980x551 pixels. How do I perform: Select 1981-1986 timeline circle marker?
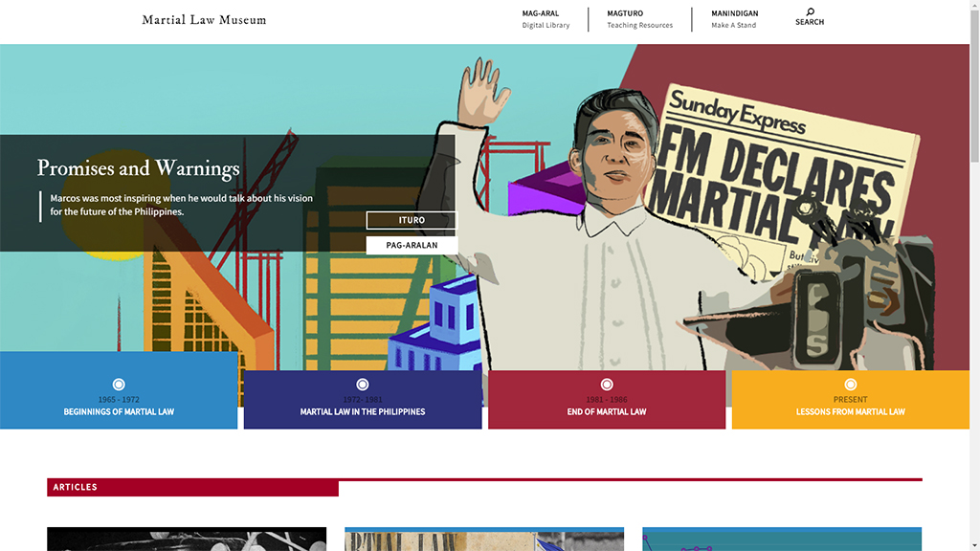point(607,385)
